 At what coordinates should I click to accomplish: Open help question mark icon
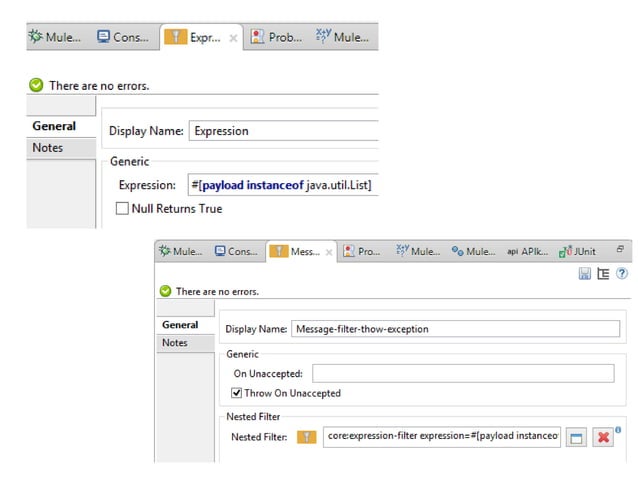621,273
